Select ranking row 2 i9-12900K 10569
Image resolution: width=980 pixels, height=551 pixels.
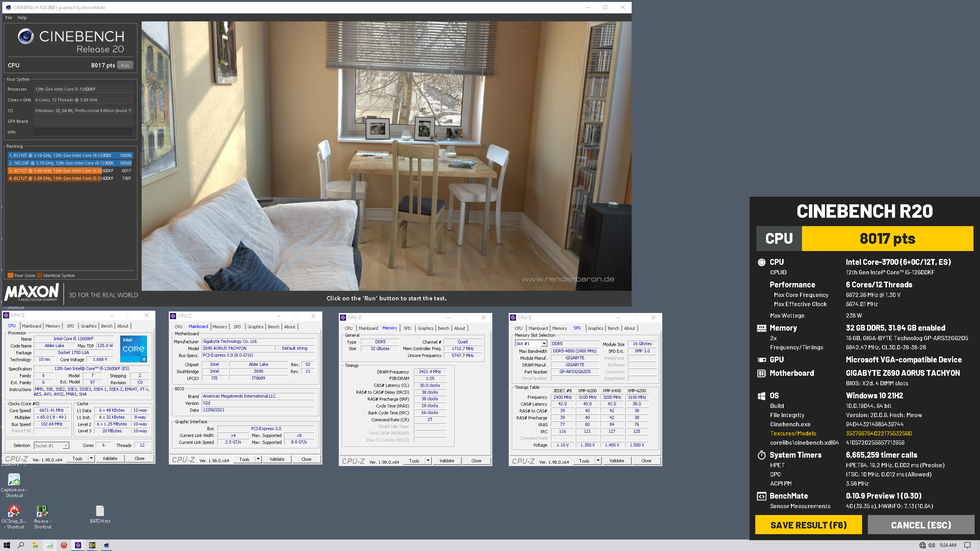click(x=70, y=163)
